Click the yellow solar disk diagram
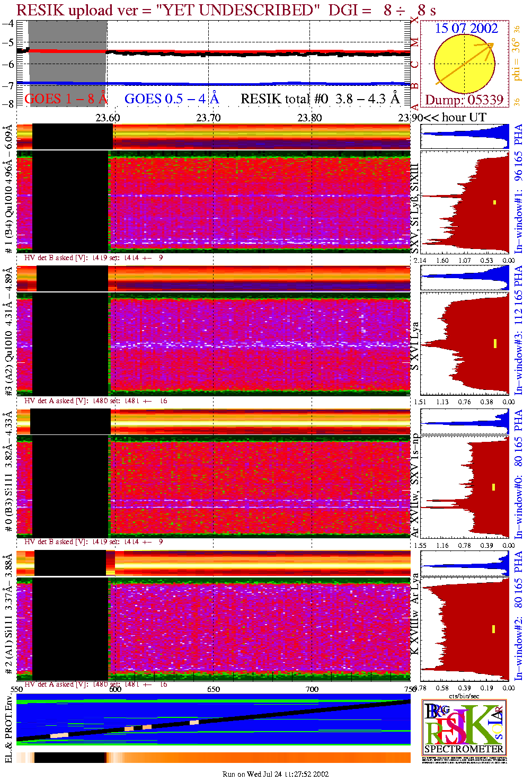The height and width of the screenshot is (782, 532). pos(464,65)
